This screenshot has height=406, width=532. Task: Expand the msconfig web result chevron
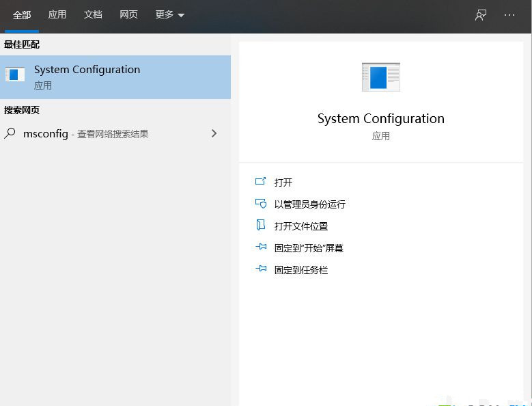214,134
